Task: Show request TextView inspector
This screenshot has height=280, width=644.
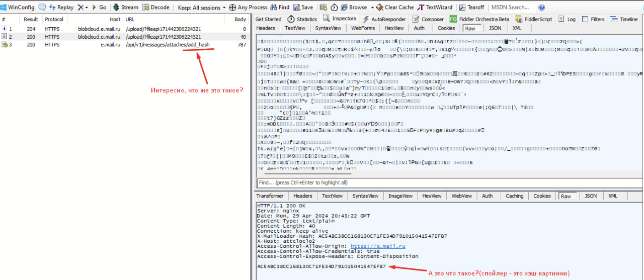Action: (x=295, y=28)
